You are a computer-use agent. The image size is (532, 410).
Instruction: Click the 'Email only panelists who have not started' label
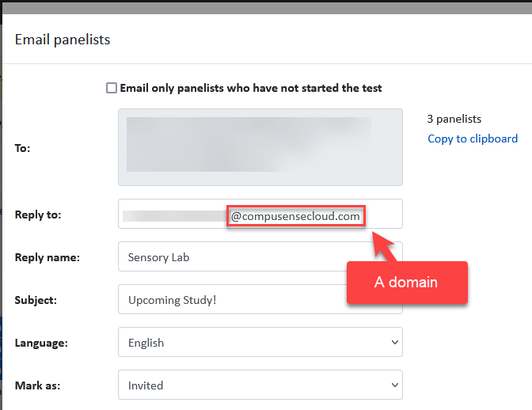click(251, 88)
